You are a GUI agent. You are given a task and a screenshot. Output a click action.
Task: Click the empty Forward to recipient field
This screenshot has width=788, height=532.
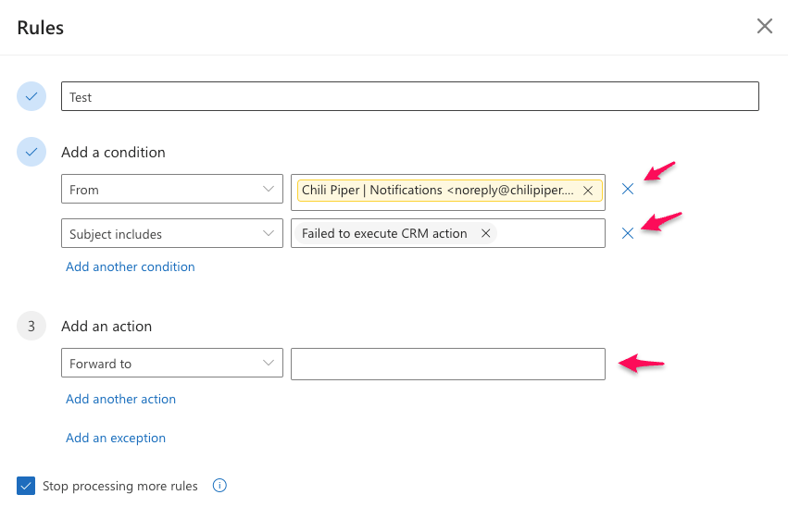[x=448, y=364]
